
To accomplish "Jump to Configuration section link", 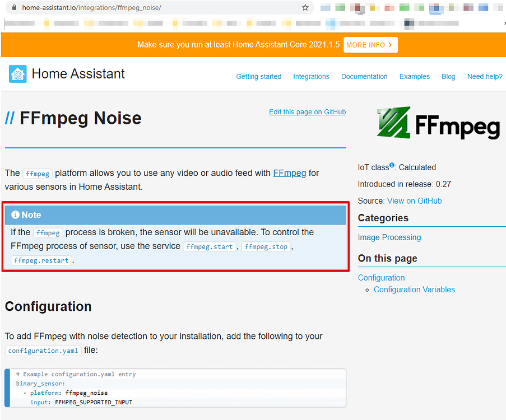I will tap(381, 277).
